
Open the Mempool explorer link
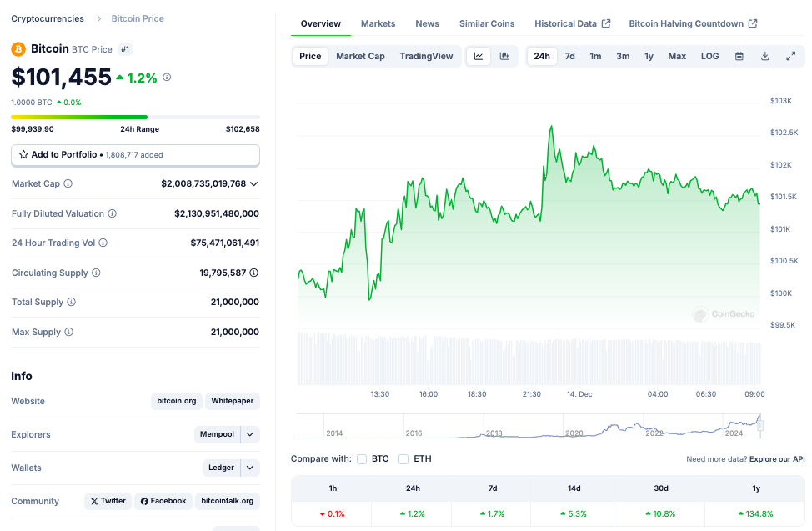click(217, 434)
